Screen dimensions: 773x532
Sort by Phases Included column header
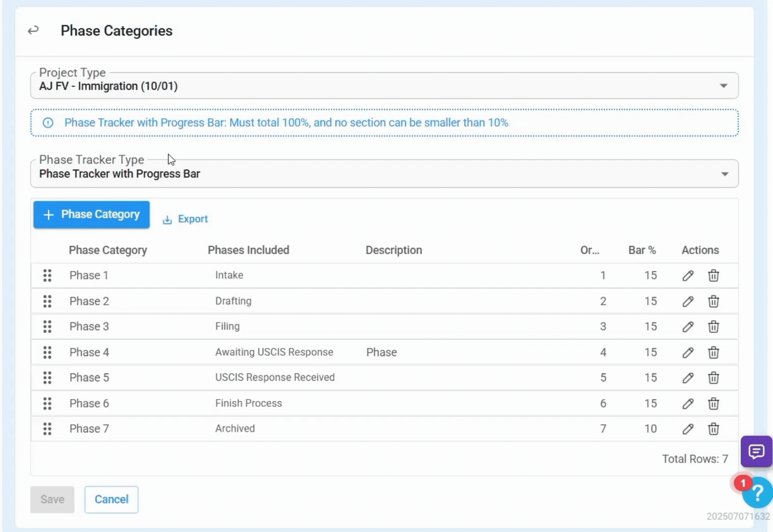(248, 250)
